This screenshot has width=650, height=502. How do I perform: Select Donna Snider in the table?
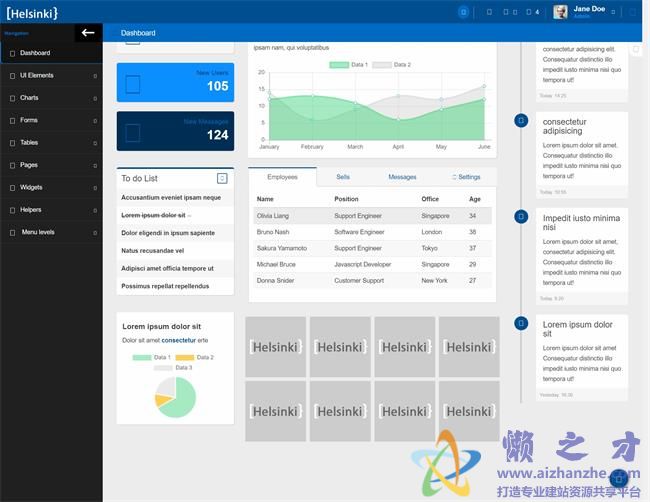(372, 280)
